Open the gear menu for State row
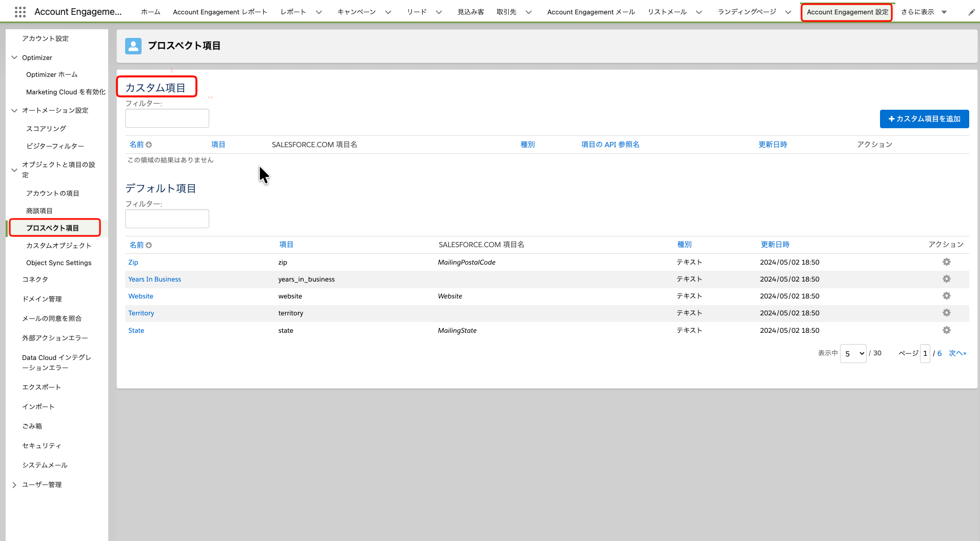The image size is (980, 541). point(947,330)
